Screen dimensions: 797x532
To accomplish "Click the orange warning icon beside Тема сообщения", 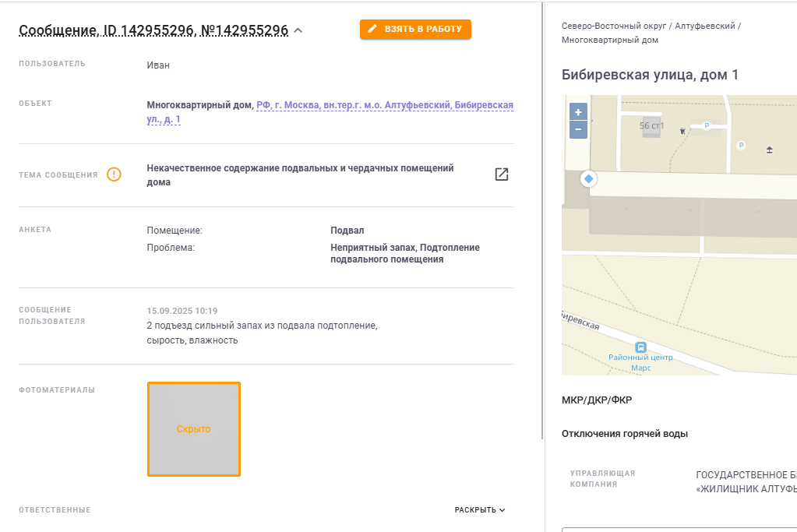I will (x=114, y=174).
